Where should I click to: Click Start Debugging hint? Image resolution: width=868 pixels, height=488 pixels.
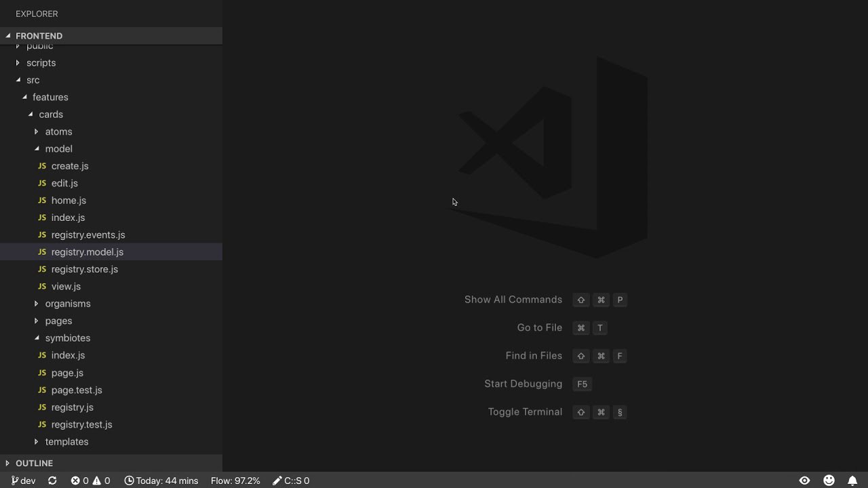coord(524,384)
